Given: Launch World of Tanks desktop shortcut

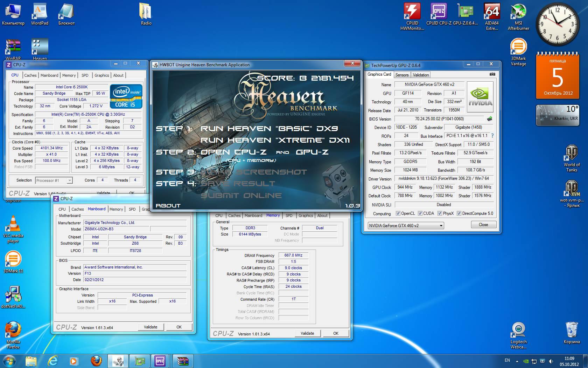Looking at the screenshot, I should click(572, 158).
